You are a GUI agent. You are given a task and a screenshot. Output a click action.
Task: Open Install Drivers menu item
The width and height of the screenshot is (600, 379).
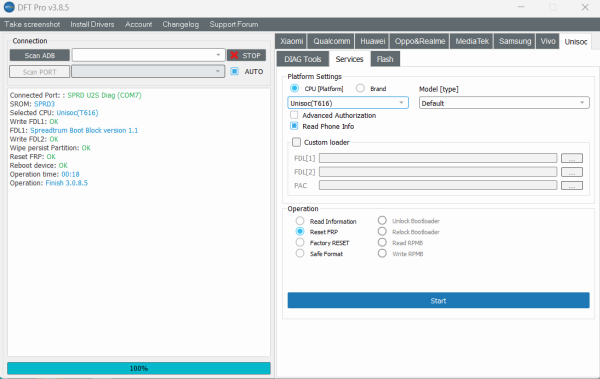(92, 24)
